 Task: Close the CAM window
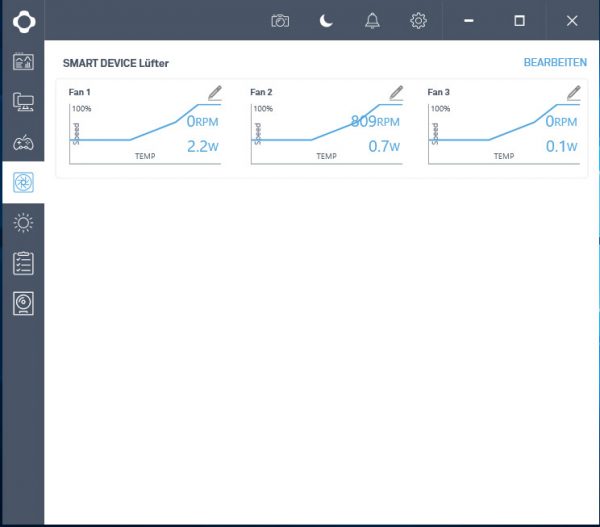pos(572,21)
